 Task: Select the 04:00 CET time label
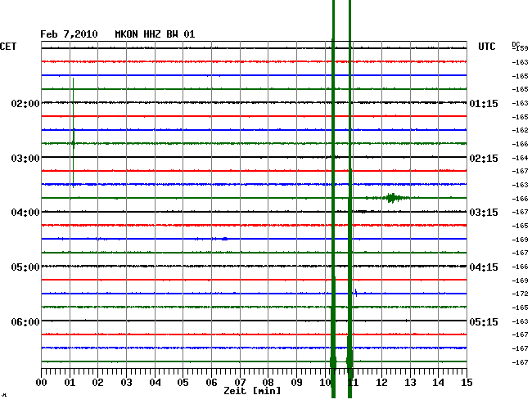tap(25, 213)
